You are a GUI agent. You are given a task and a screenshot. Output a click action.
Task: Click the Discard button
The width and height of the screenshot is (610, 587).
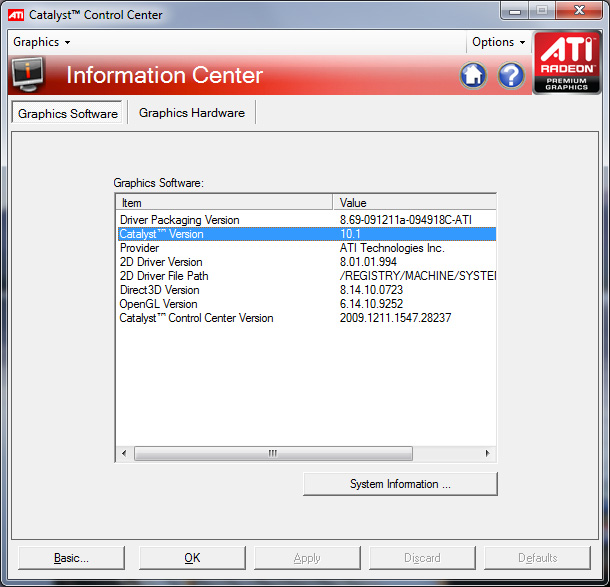click(x=422, y=558)
